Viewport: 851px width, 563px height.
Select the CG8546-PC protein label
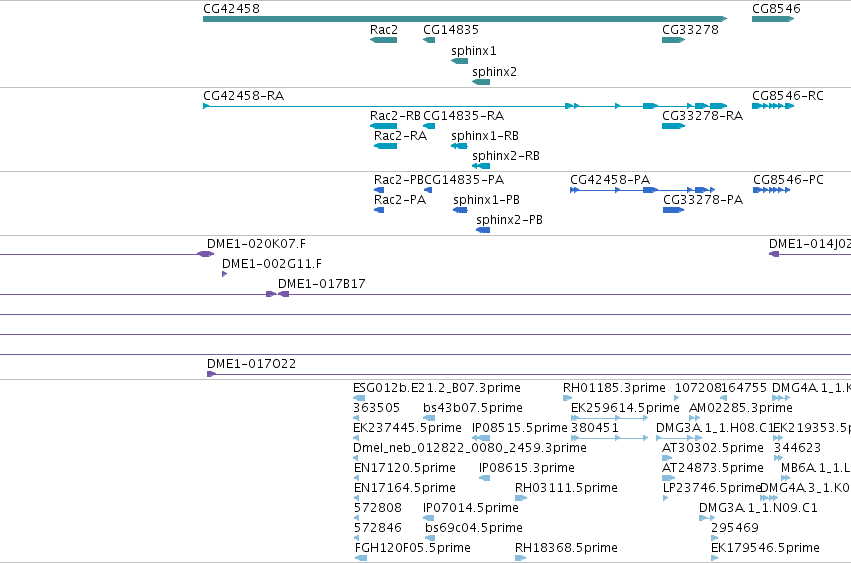788,180
